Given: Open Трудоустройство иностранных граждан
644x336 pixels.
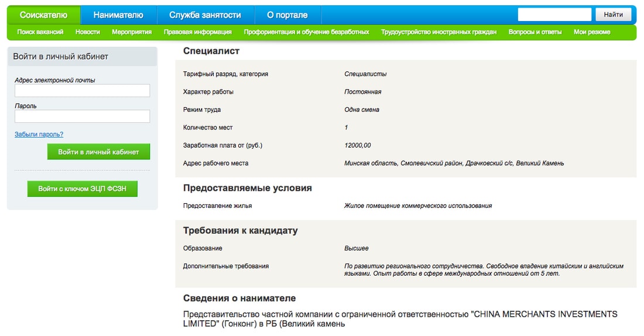Looking at the screenshot, I should [439, 32].
